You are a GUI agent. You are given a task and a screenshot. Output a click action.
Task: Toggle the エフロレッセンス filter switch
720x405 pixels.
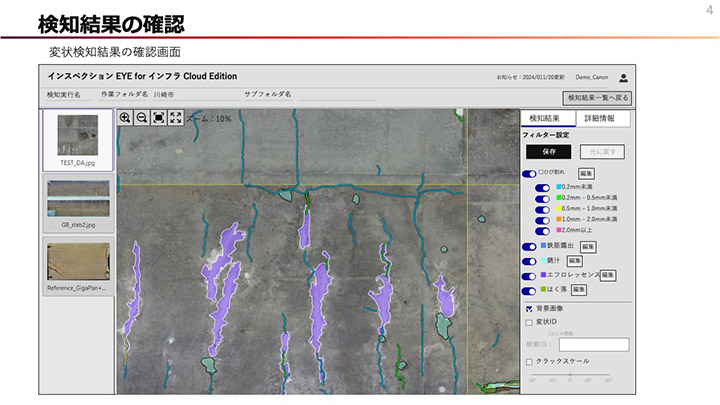[x=530, y=274]
